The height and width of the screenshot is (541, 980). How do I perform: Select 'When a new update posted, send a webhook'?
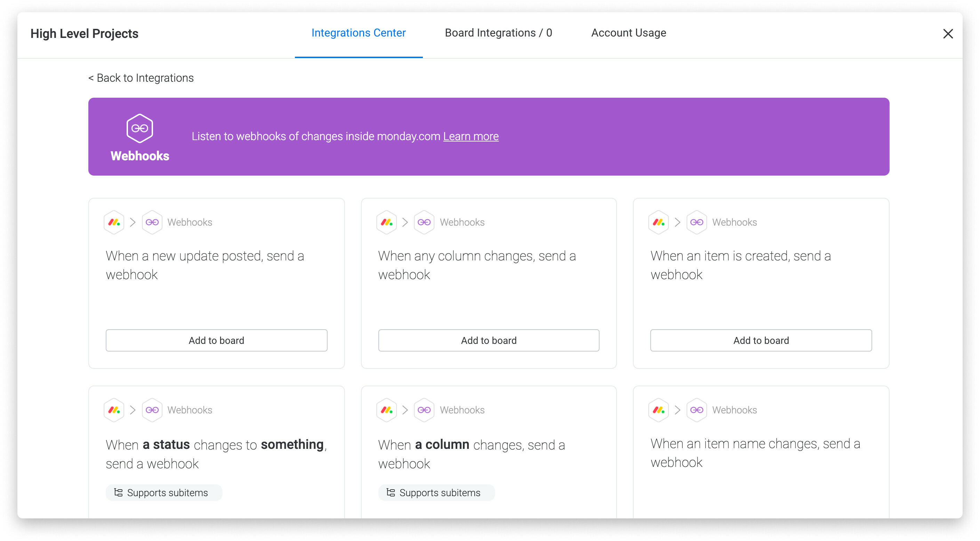[205, 265]
